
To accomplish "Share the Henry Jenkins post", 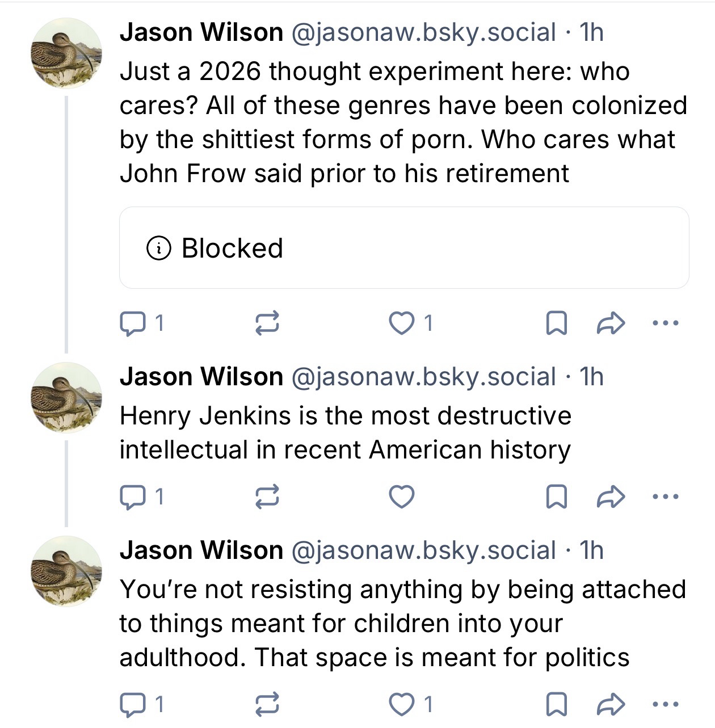I will point(611,497).
